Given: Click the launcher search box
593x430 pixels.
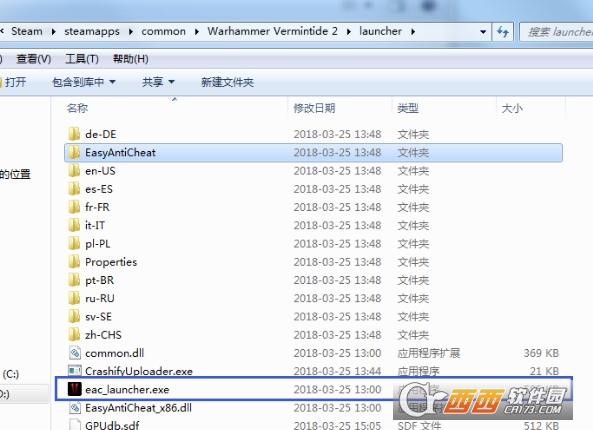Looking at the screenshot, I should (556, 32).
